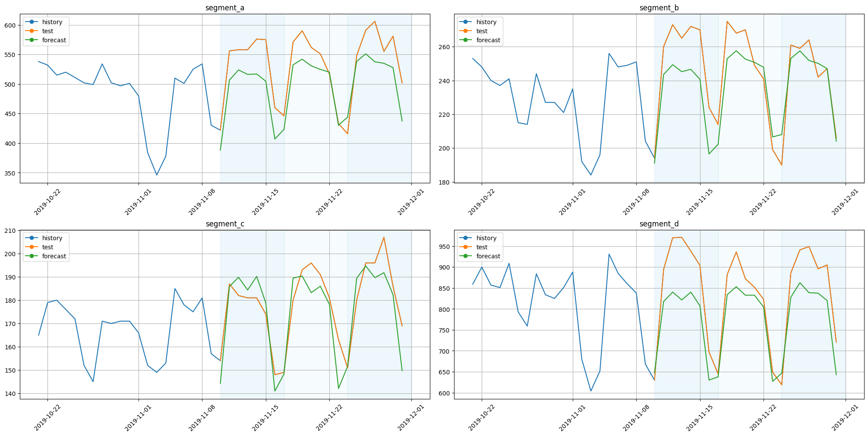
Task: Click 2019-10-22 date label under segment_a
Action: click(47, 201)
